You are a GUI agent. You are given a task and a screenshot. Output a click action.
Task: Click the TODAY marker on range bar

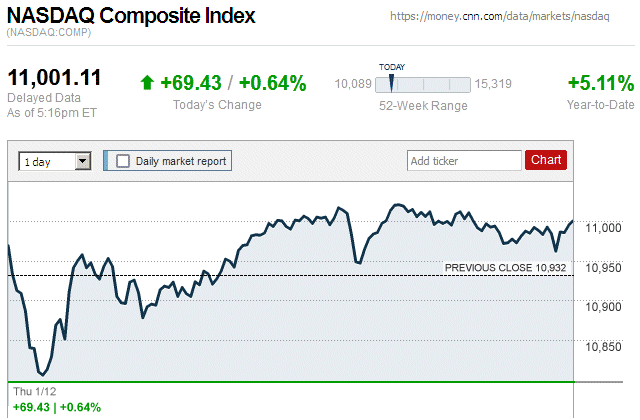(x=391, y=82)
